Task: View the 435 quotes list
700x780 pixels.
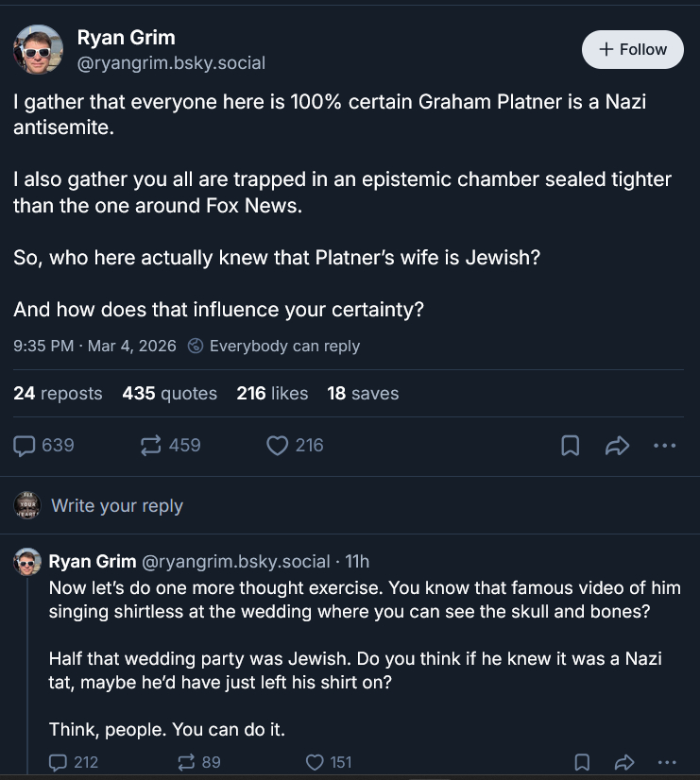Action: 169,394
